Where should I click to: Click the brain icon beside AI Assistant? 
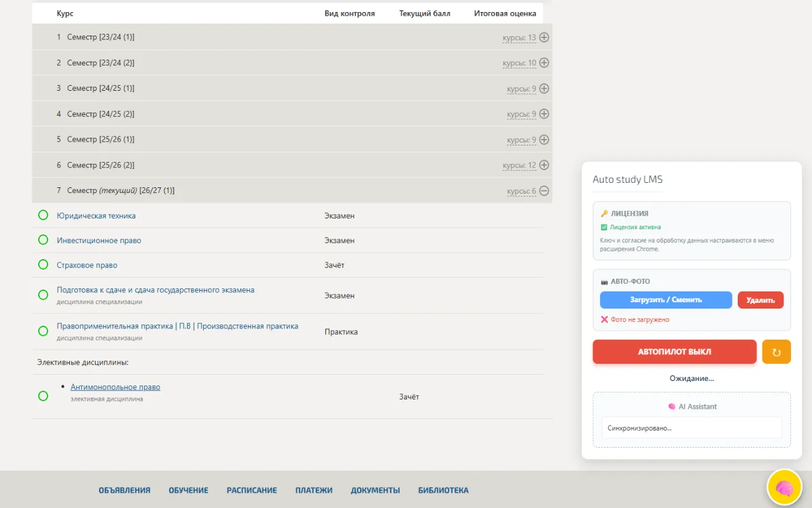pyautogui.click(x=672, y=406)
